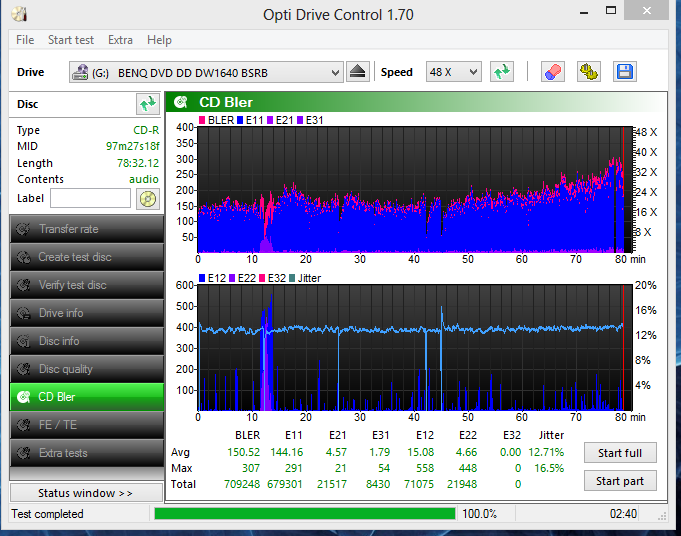Click the Drive info sidebar icon
This screenshot has height=536, width=681.
tap(23, 313)
